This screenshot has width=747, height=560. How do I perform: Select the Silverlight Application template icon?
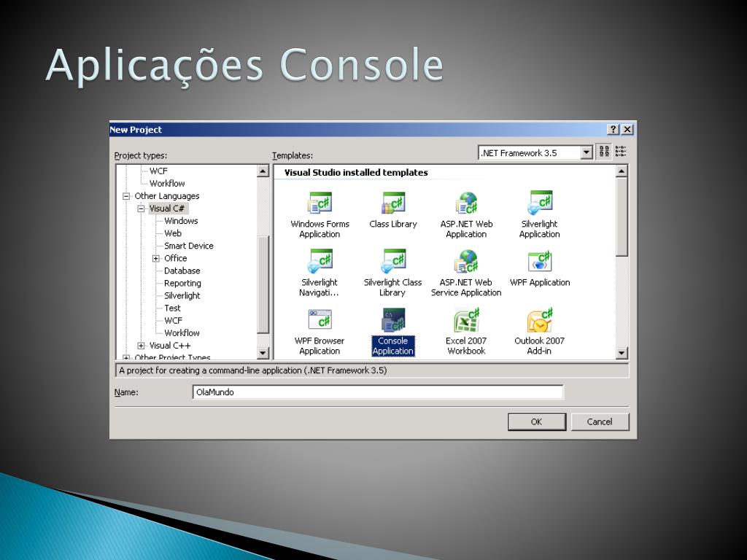pyautogui.click(x=540, y=203)
